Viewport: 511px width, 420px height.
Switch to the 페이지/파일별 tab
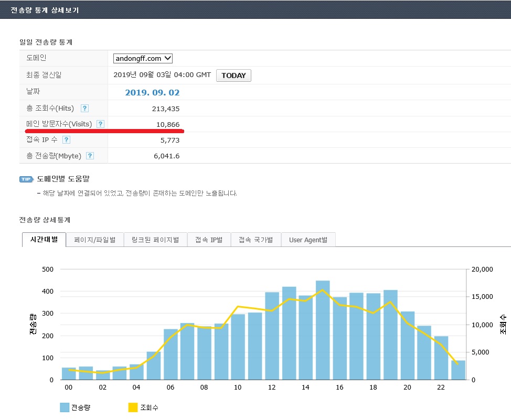(94, 240)
